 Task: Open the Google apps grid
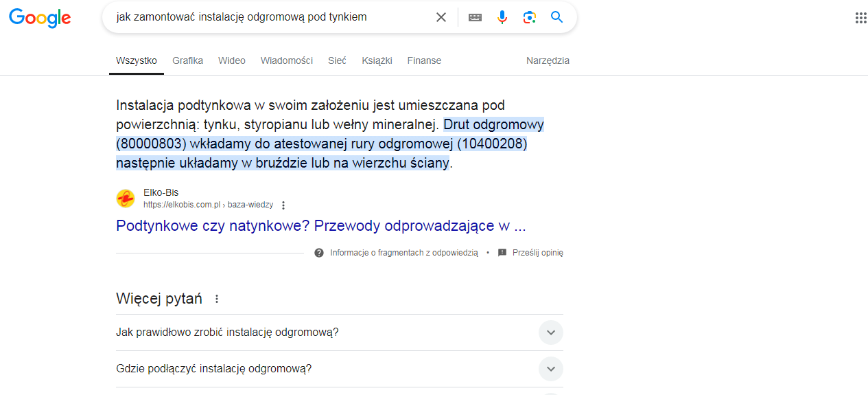click(860, 18)
